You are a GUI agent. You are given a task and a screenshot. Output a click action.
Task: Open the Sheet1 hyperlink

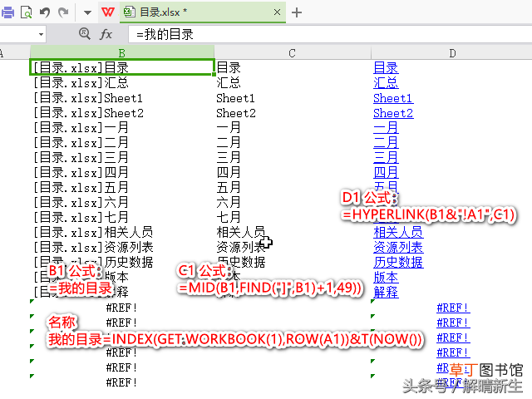pos(393,98)
